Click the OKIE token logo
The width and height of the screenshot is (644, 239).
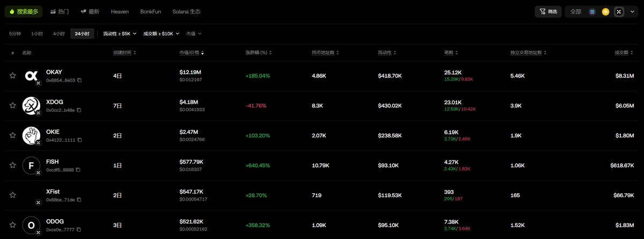coord(31,135)
